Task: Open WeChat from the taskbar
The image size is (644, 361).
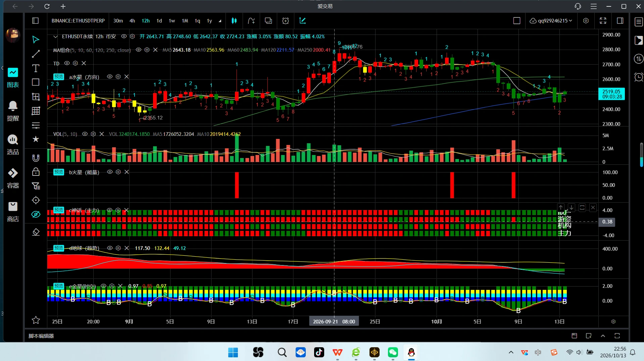Action: (393, 352)
